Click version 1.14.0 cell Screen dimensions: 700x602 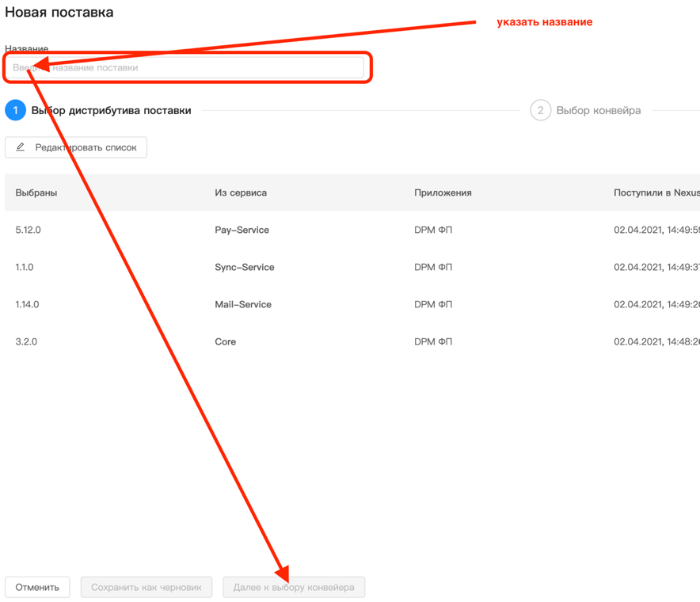[27, 304]
